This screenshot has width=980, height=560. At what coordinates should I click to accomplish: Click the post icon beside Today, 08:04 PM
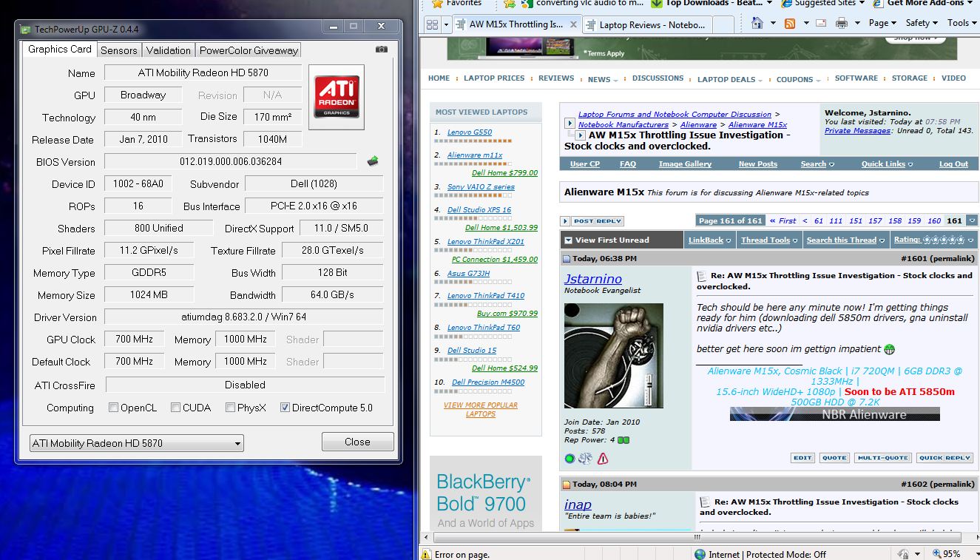tap(567, 485)
